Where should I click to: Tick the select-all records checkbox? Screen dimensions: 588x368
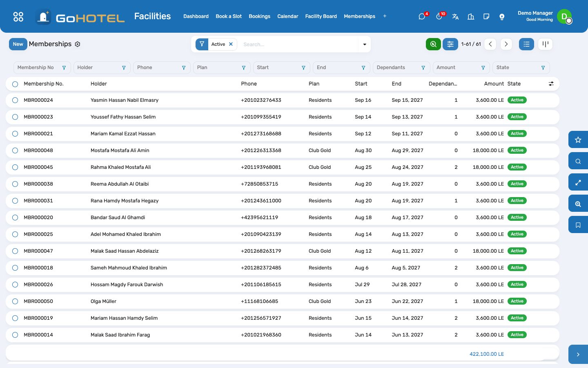15,84
